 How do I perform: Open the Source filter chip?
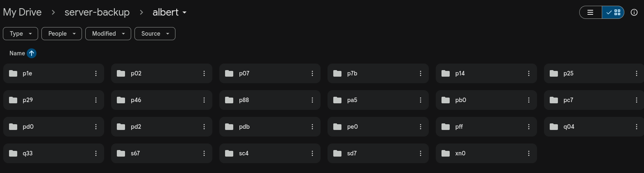click(x=155, y=34)
